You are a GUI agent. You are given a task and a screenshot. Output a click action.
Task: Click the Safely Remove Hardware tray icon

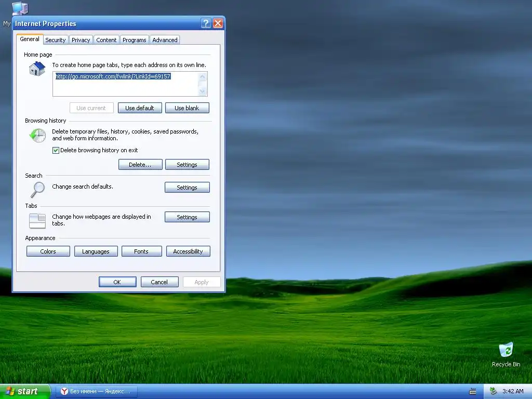[493, 391]
